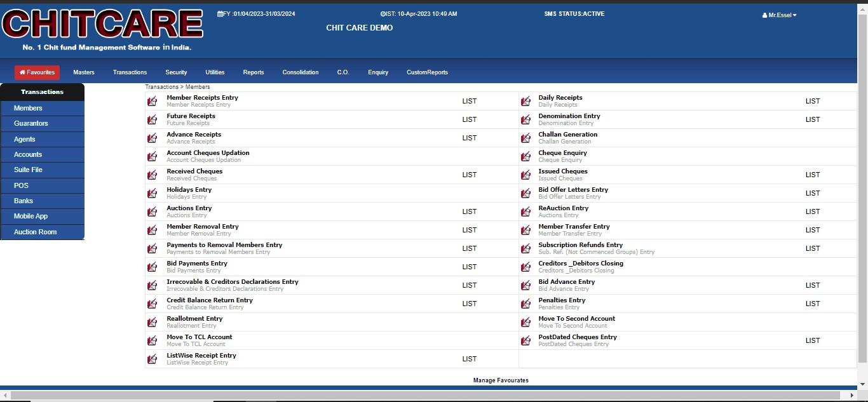Click the icon next to PostDated Cheques Entry
868x402 pixels.
pos(526,340)
